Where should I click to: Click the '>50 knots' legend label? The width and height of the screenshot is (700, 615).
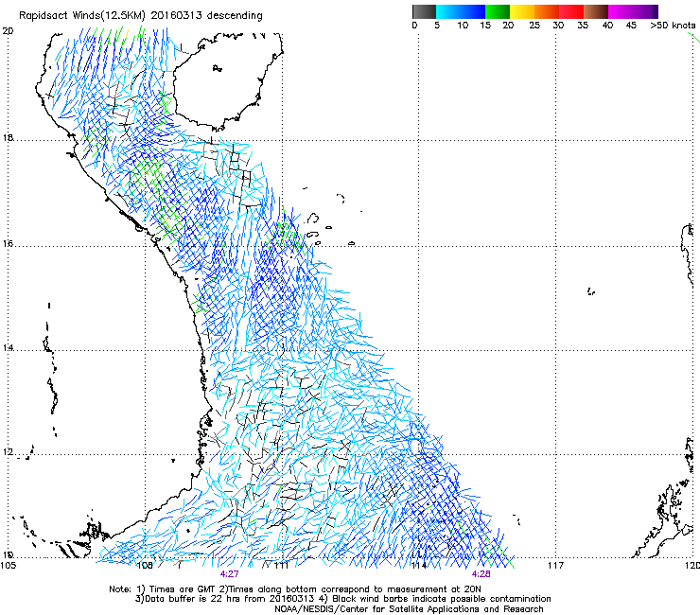[673, 26]
